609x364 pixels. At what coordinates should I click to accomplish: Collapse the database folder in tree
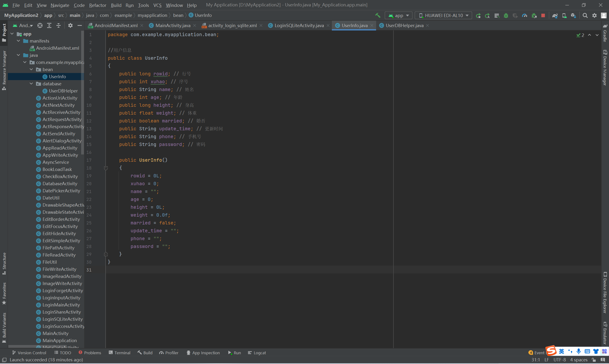31,84
